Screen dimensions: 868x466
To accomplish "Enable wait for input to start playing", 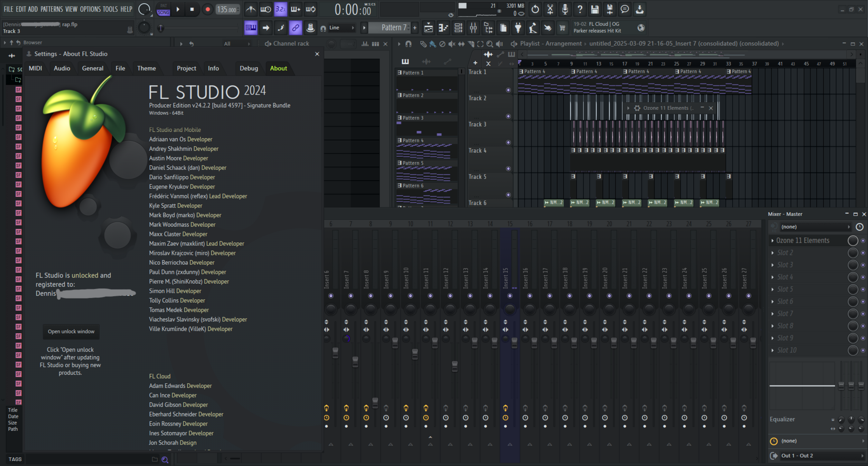I will tap(265, 9).
